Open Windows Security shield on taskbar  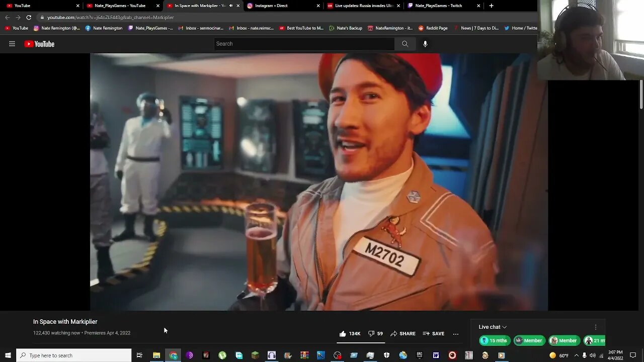(x=386, y=355)
